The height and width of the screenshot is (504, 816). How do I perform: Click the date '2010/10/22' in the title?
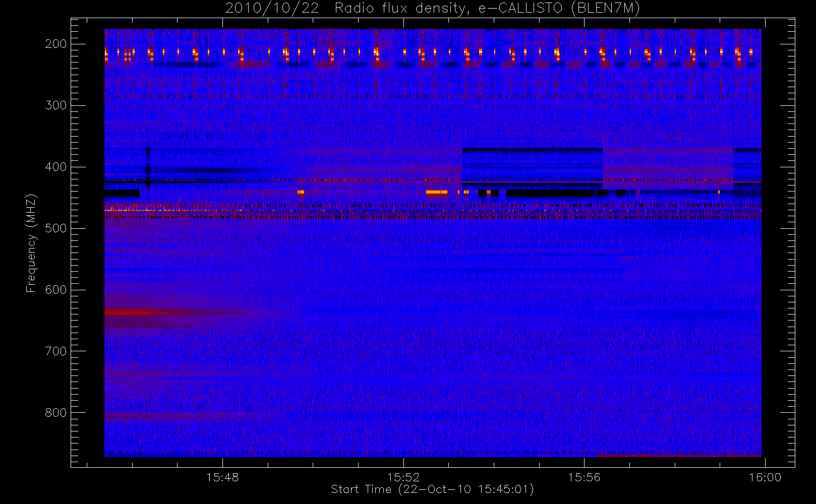272,8
